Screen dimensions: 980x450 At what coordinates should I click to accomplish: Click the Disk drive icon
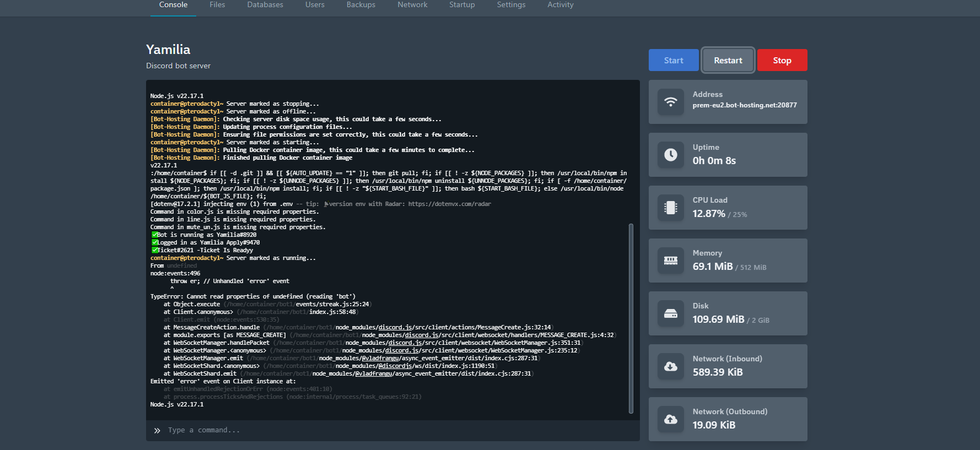click(x=671, y=313)
